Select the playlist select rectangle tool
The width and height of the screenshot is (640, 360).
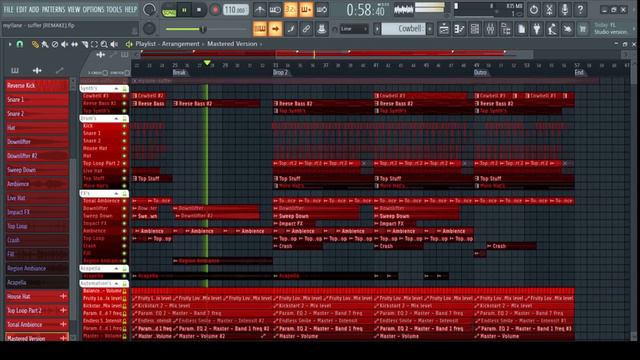pyautogui.click(x=94, y=44)
